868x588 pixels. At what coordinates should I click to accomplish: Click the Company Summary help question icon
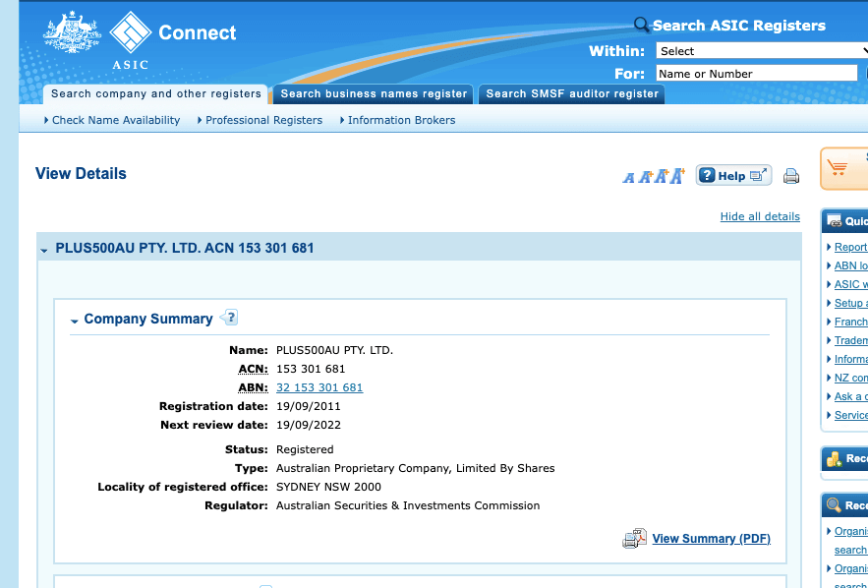(229, 318)
